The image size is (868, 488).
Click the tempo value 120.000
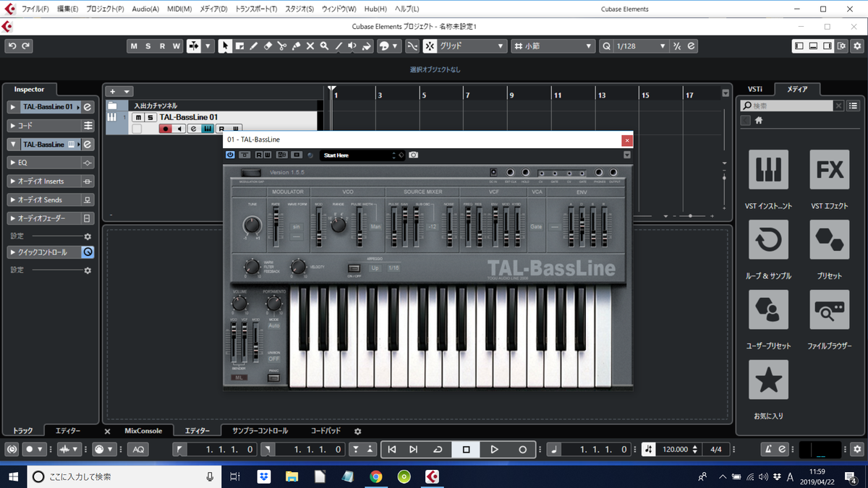point(675,449)
